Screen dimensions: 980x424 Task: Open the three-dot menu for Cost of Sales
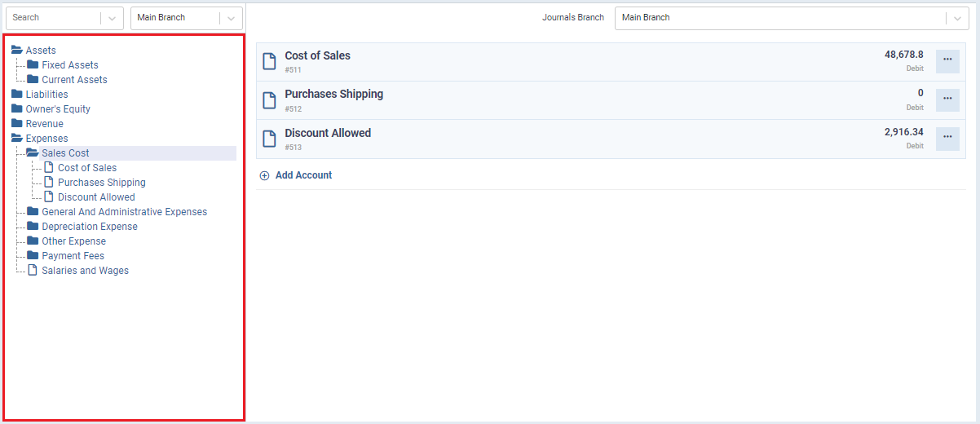tap(947, 62)
